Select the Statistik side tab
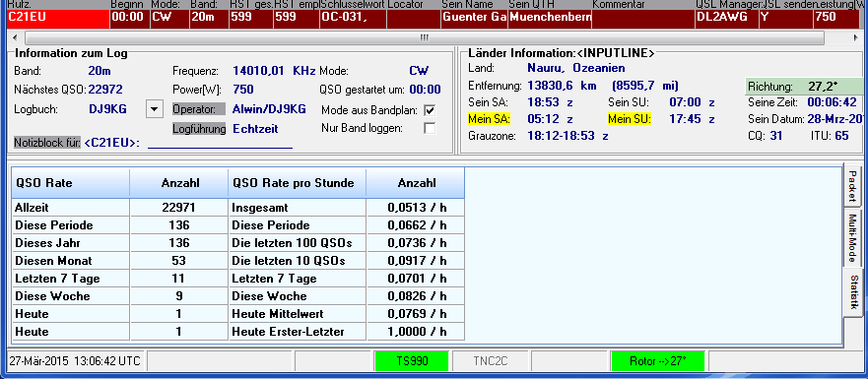868x379 pixels. coord(853,291)
